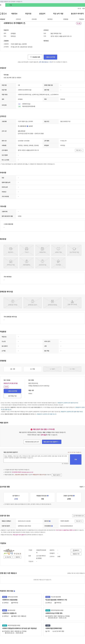Viewport: 85px width, 644px height.
Task: Open the 실업급여 menu
Action: coord(42,14)
